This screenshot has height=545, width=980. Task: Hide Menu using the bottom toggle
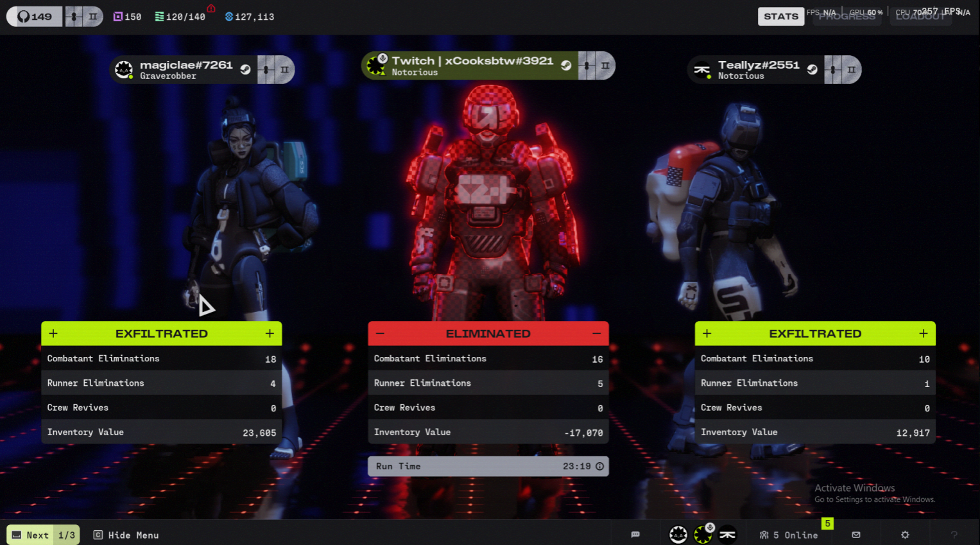[126, 535]
